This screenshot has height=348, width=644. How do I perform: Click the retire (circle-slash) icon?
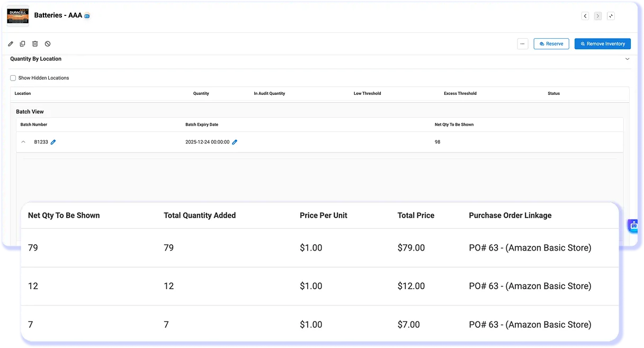coord(48,44)
